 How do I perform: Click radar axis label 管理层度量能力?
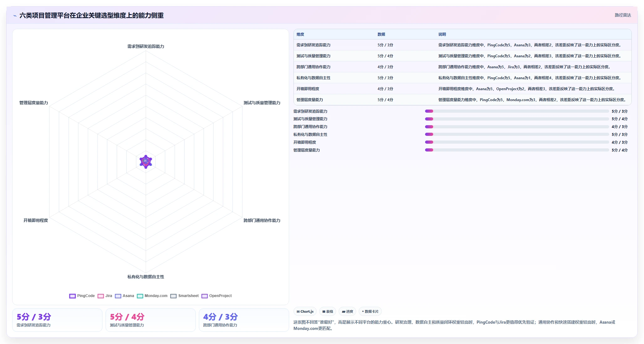pyautogui.click(x=34, y=103)
